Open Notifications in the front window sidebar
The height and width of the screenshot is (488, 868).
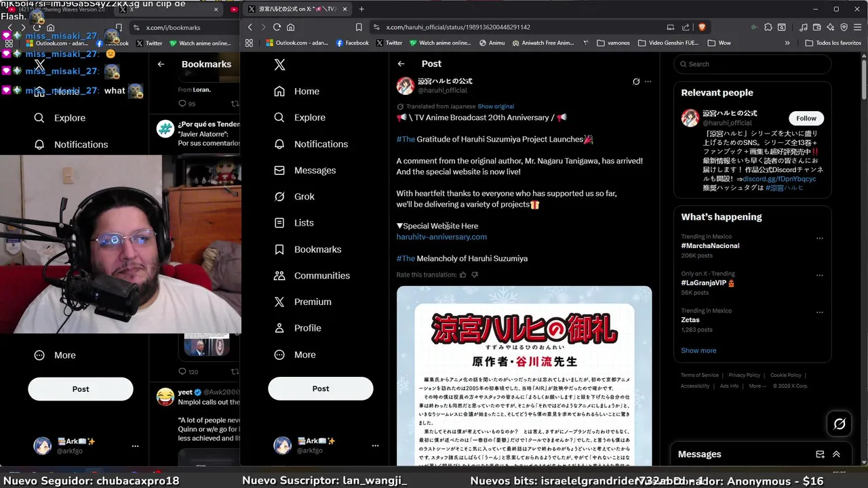coord(311,144)
